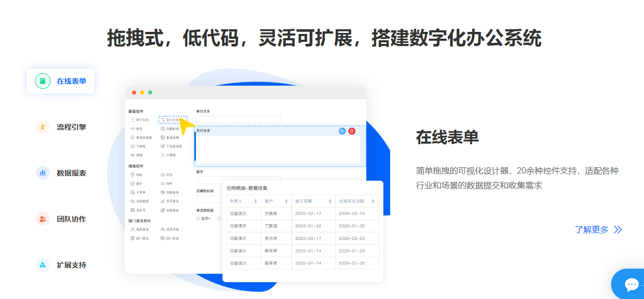The height and width of the screenshot is (299, 644).
Task: Click the 基础控件 section heading
Action: (x=136, y=111)
